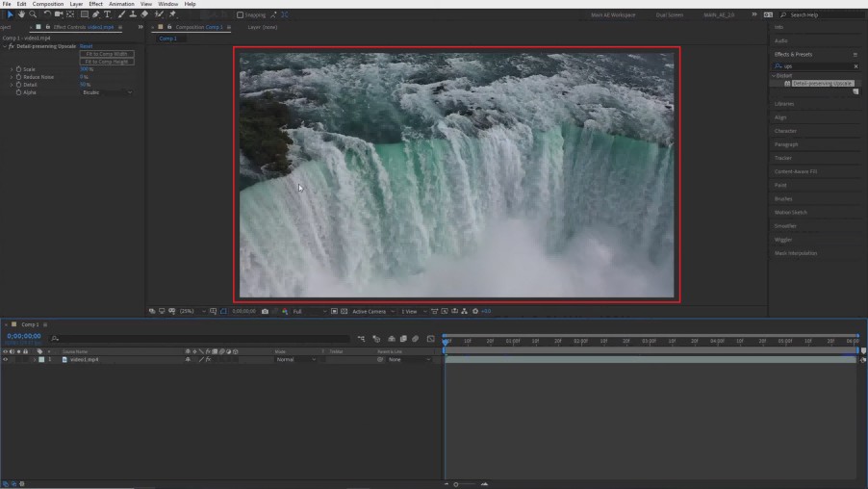The image size is (868, 489).
Task: Select the Clone Stamp tool
Action: [133, 14]
